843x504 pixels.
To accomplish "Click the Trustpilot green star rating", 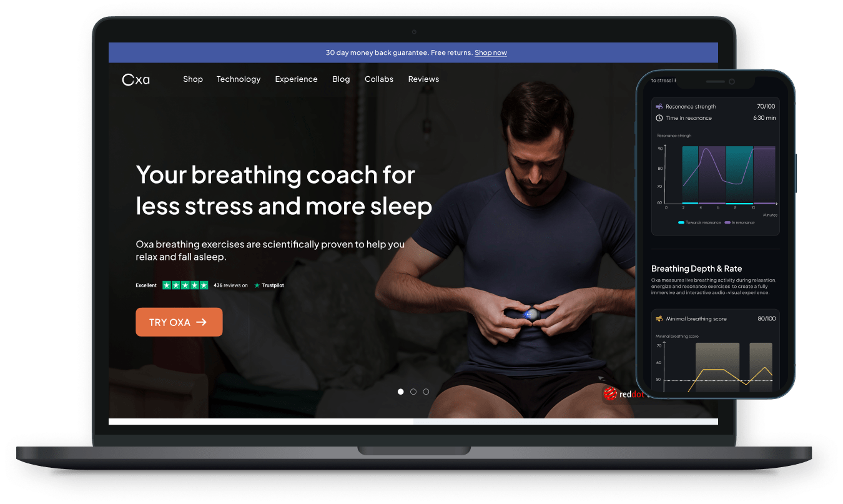I will (185, 285).
